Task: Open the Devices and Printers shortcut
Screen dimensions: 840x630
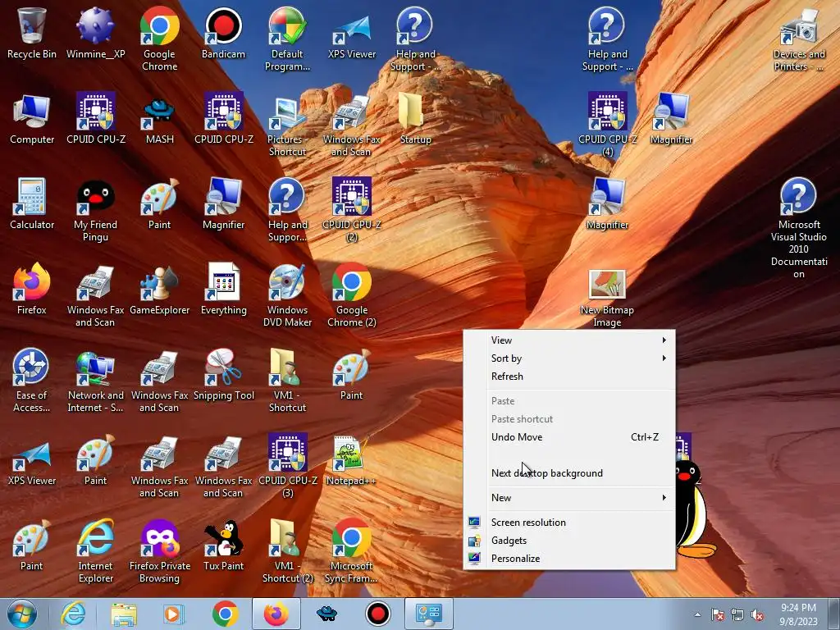Action: pyautogui.click(x=799, y=39)
